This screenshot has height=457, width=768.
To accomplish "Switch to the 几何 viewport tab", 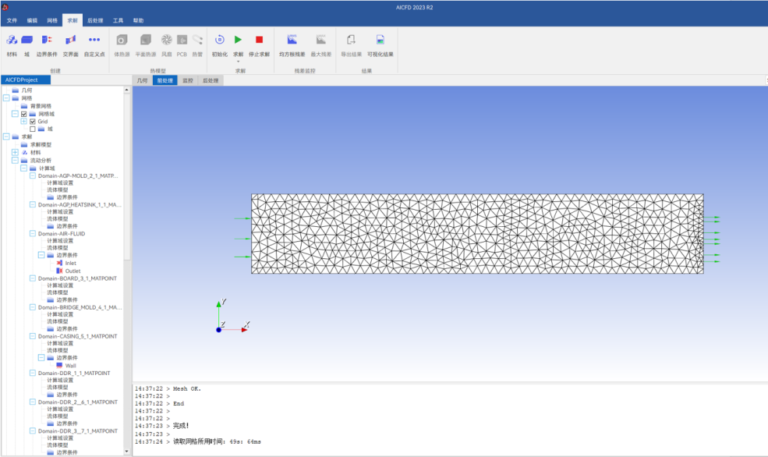I will coord(142,80).
